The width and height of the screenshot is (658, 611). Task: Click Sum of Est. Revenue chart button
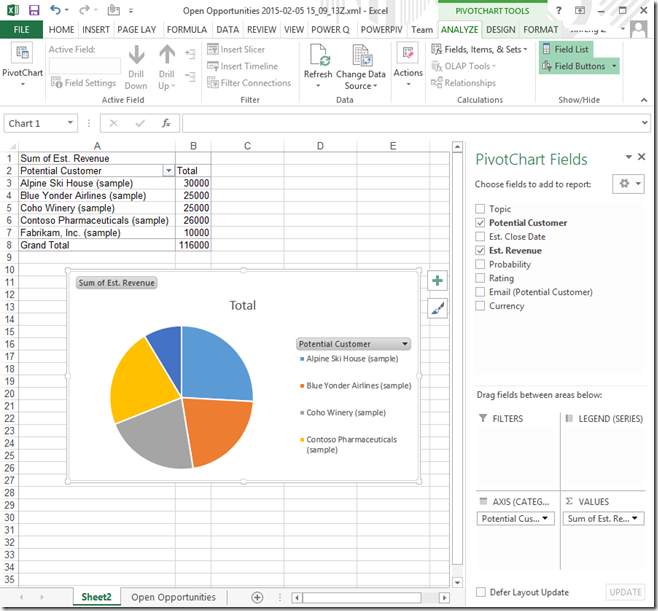[x=116, y=283]
